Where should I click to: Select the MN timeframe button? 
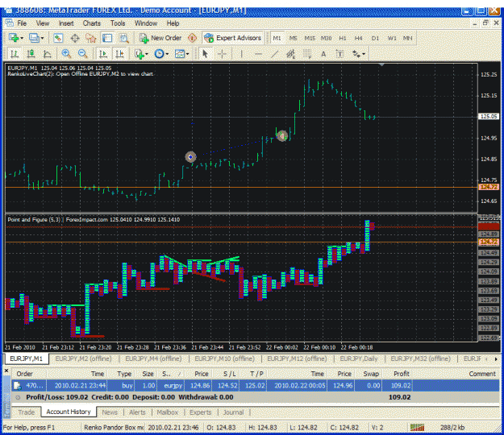407,38
